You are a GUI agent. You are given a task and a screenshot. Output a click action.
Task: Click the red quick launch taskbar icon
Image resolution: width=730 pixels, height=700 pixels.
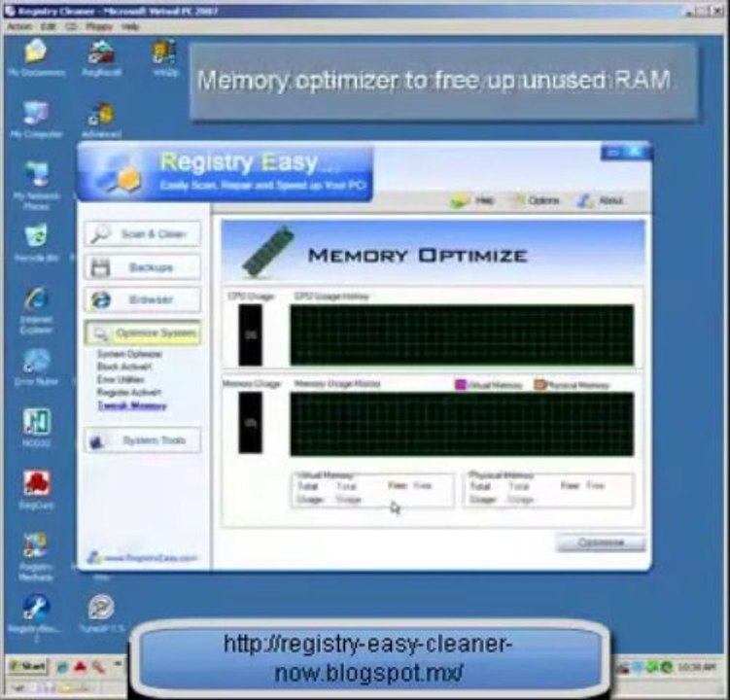(x=80, y=667)
